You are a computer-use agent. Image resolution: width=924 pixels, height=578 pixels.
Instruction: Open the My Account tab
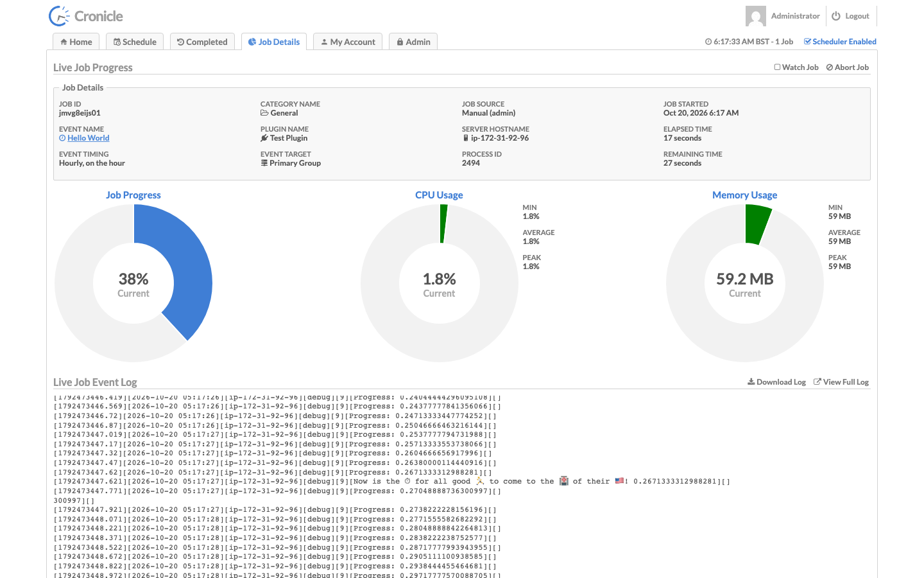point(348,42)
